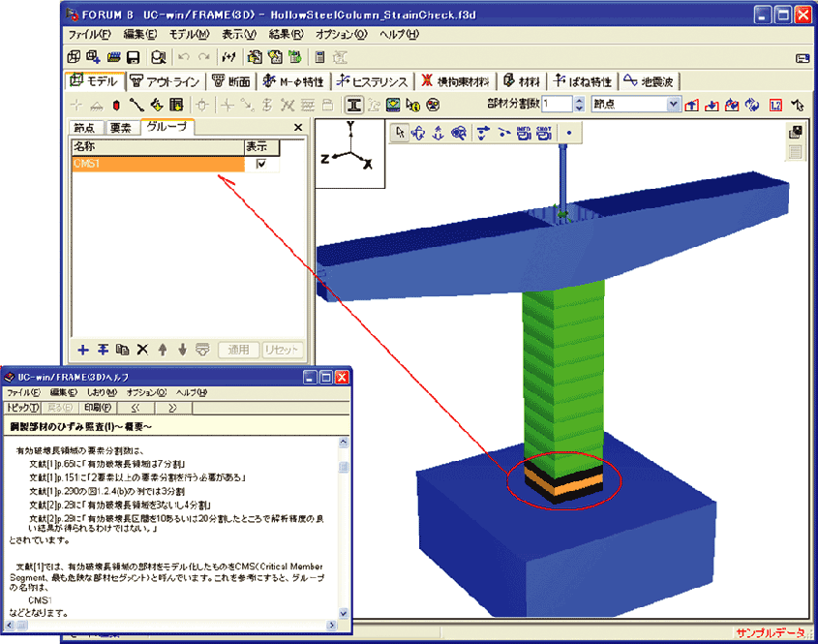Click the help window horizontal scrollbar right arrow
The height and width of the screenshot is (644, 818).
tap(332, 625)
